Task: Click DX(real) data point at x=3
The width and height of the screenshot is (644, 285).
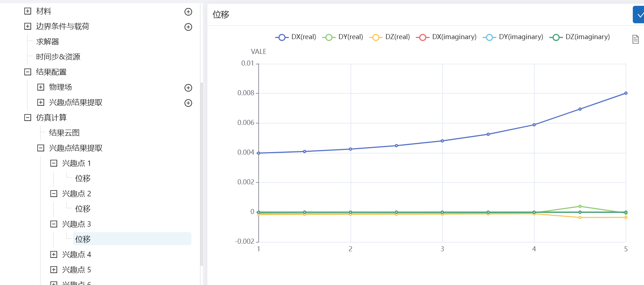Action: click(442, 141)
